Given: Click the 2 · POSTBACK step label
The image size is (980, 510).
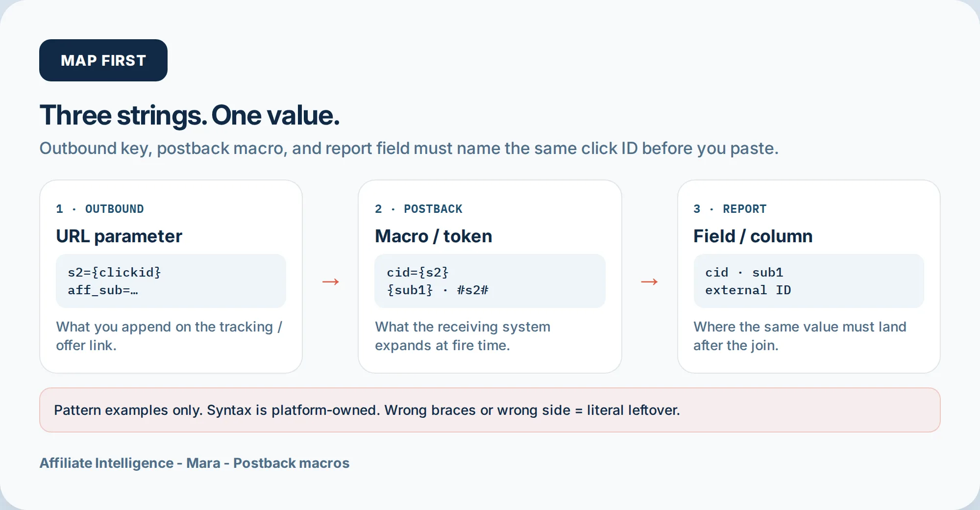Looking at the screenshot, I should click(x=418, y=209).
